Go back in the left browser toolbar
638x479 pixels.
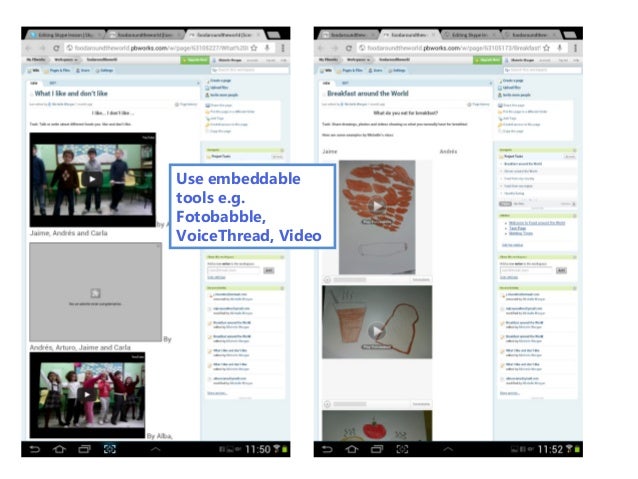coord(28,48)
